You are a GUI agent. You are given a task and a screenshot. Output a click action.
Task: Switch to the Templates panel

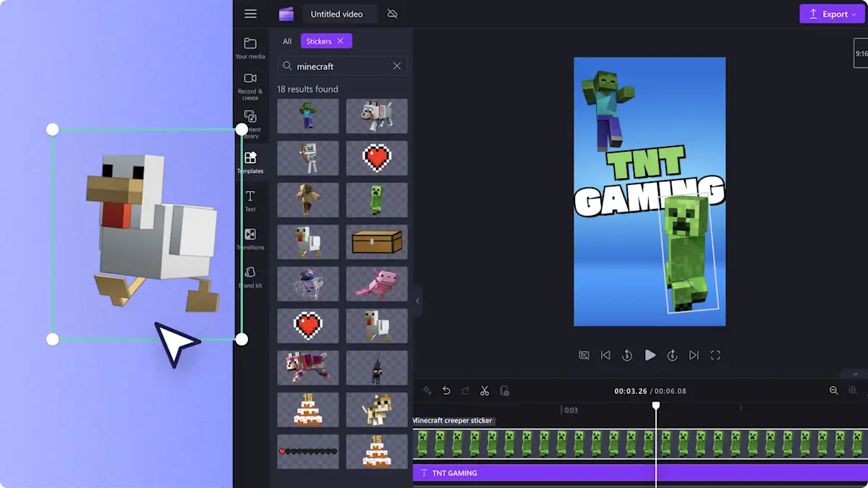coord(250,161)
